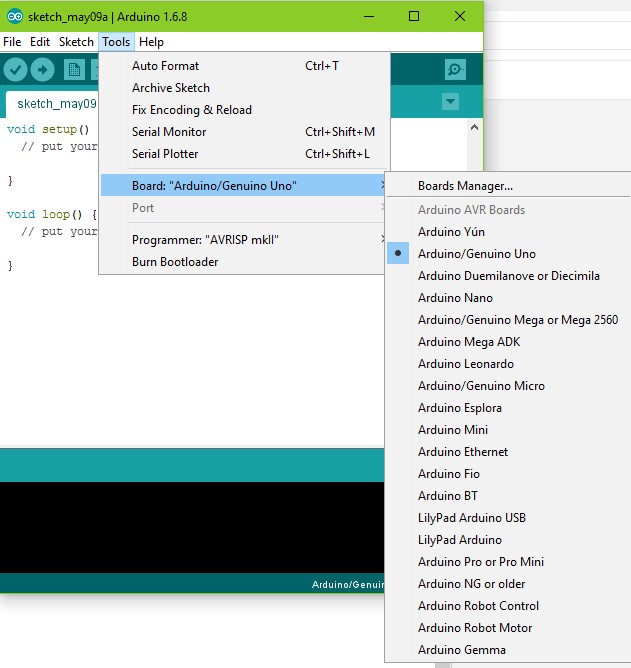The image size is (631, 668).
Task: Select Arduino Mega ADK board
Action: point(508,342)
